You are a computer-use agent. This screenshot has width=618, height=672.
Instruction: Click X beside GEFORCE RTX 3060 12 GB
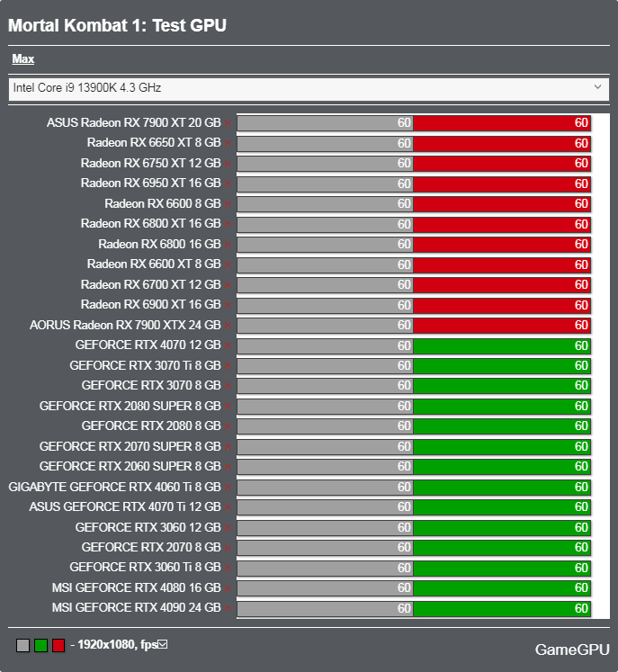click(228, 527)
